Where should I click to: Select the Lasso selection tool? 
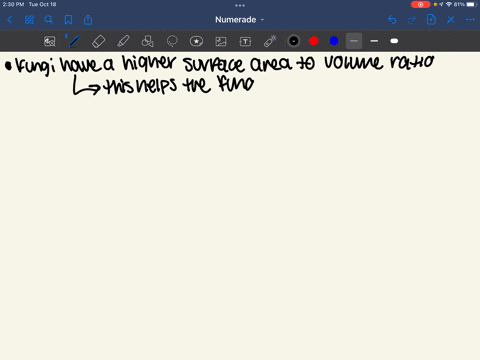(x=172, y=41)
